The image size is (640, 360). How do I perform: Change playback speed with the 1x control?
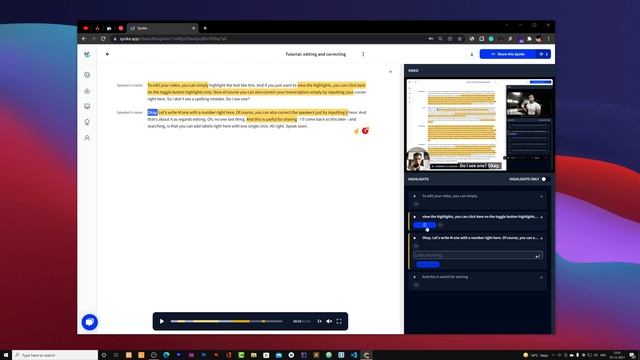319,321
